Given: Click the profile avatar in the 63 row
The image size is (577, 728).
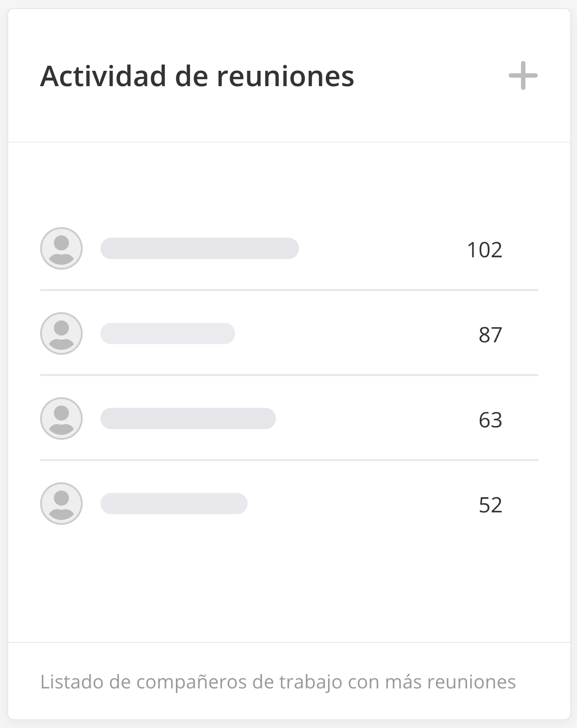Looking at the screenshot, I should point(62,419).
